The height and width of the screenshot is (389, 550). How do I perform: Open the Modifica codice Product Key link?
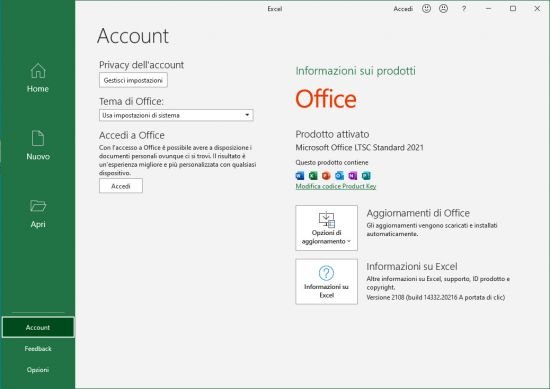coord(336,186)
